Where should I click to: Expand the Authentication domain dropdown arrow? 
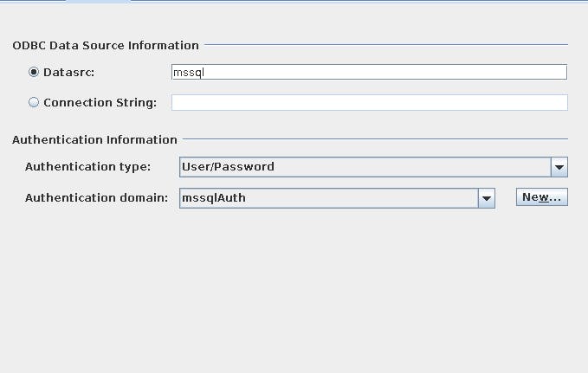[x=487, y=198]
